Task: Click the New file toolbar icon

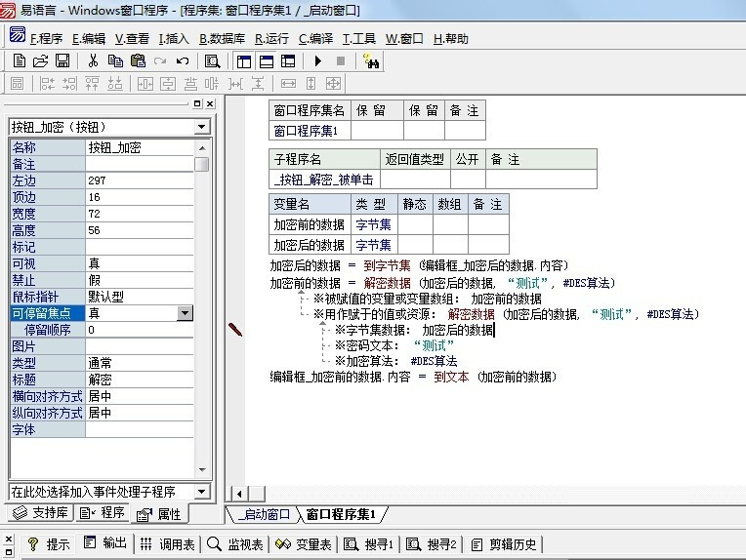Action: coord(19,60)
